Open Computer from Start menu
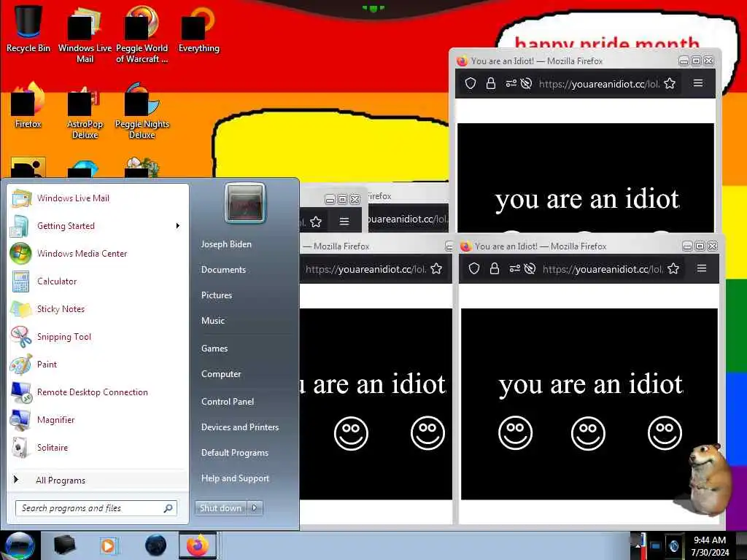Image resolution: width=747 pixels, height=560 pixels. pos(221,374)
